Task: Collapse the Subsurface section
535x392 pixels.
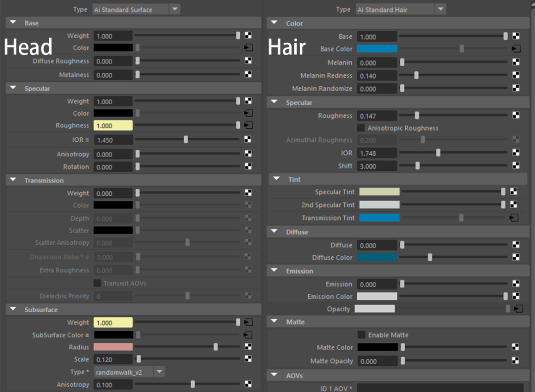Action: tap(13, 309)
